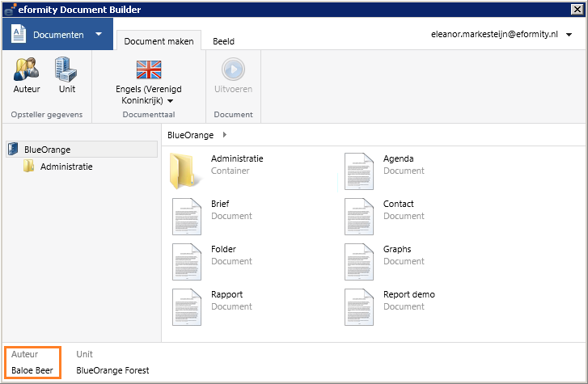The height and width of the screenshot is (384, 588).
Task: Click the Container type label under Administratie
Action: click(230, 171)
